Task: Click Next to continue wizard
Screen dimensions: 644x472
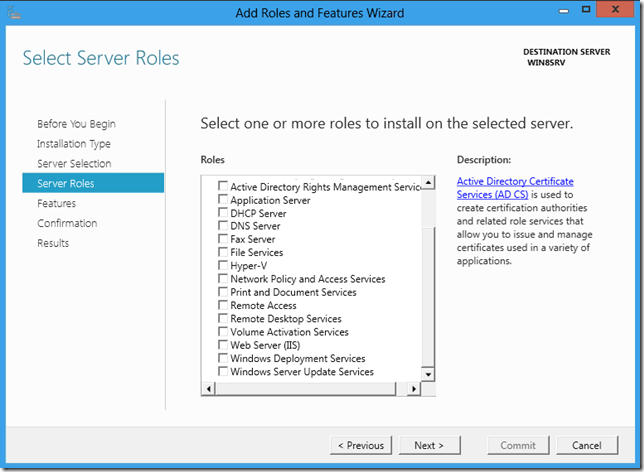Action: [x=429, y=445]
